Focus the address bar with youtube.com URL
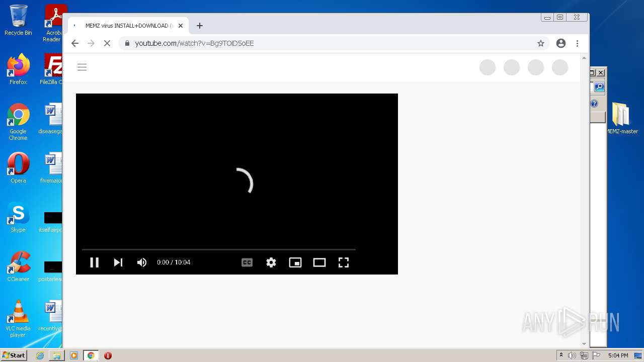Viewport: 644px width, 362px height. pyautogui.click(x=334, y=43)
